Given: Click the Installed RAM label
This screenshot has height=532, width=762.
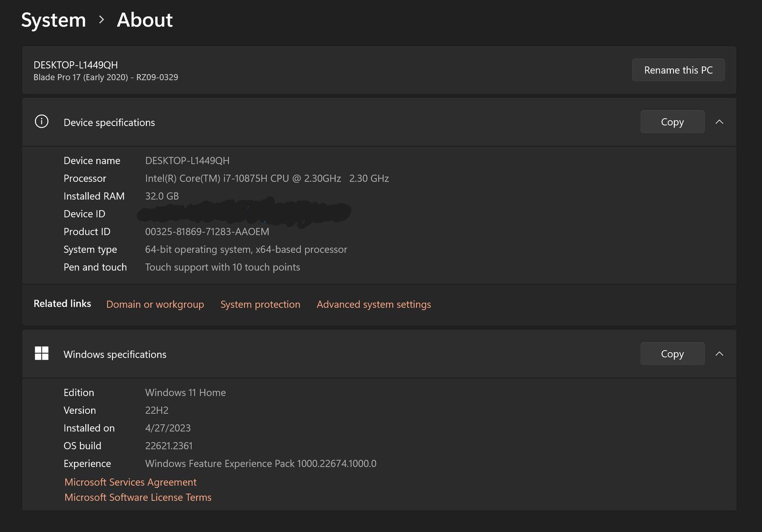Looking at the screenshot, I should coord(94,196).
